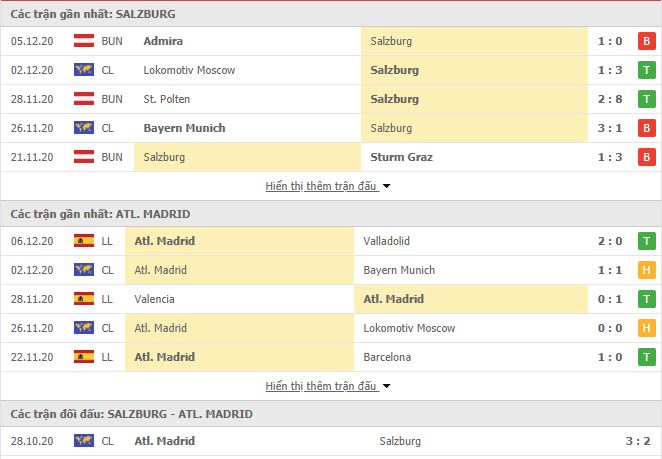Open the Bayern Munich vs Salzburg 3:1 match
Viewport: 662px width, 459px height.
point(331,128)
